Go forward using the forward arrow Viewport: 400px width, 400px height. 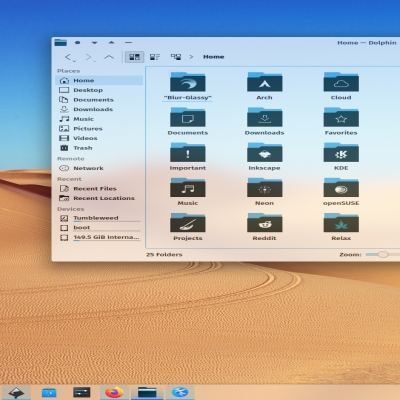(x=89, y=57)
